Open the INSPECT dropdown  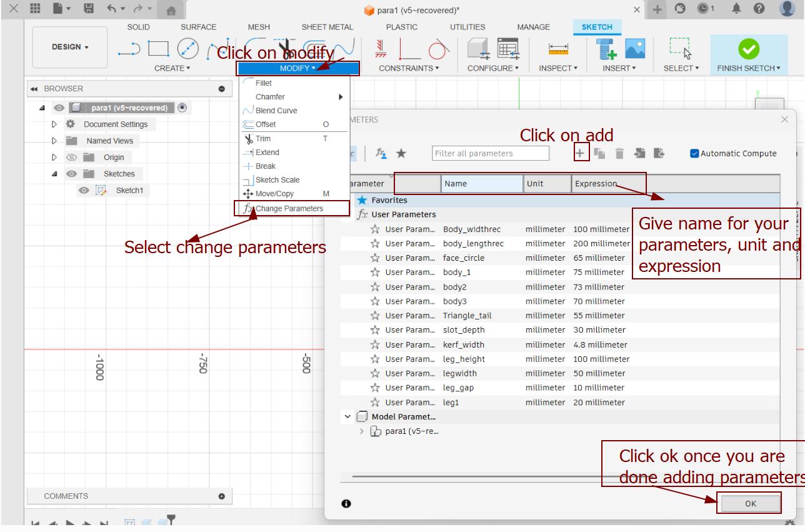click(x=558, y=68)
